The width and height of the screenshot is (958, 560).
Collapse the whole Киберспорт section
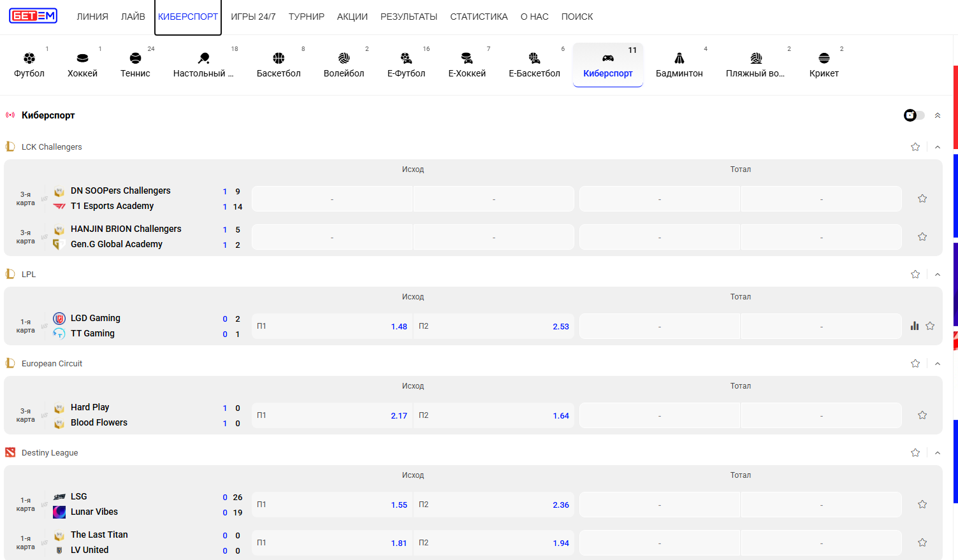[x=938, y=115]
